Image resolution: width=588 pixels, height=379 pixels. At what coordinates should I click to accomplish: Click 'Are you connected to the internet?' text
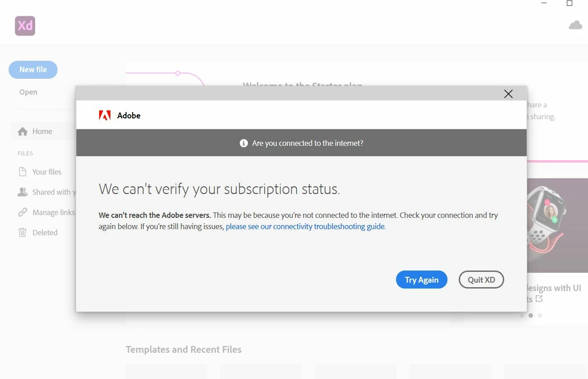click(308, 143)
